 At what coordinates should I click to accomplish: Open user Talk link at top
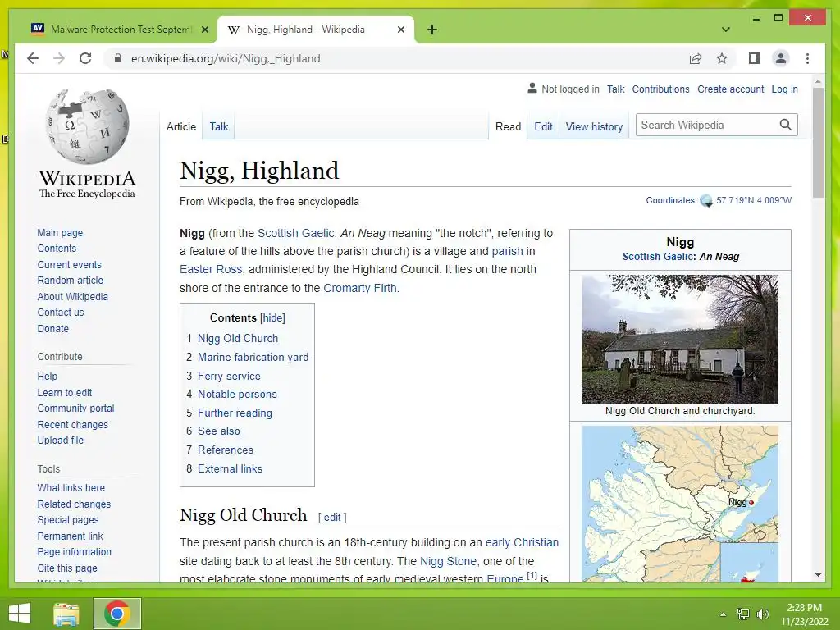pos(615,89)
